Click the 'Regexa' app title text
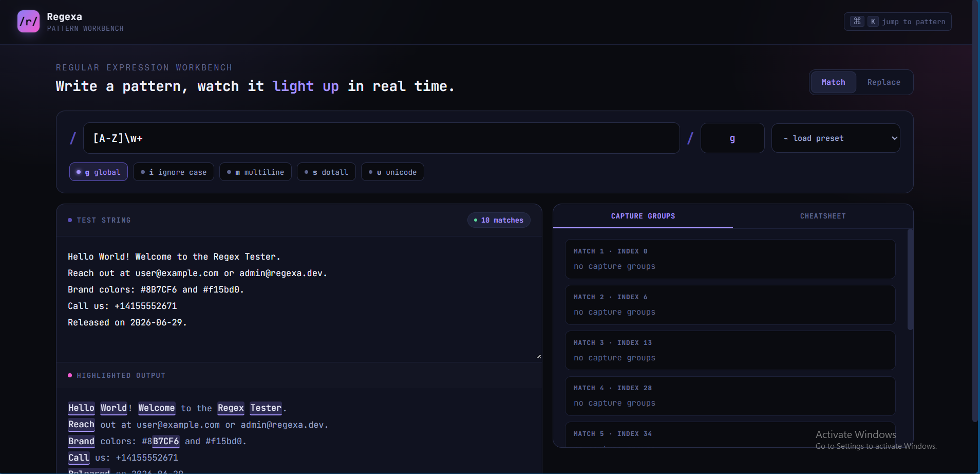 point(64,17)
